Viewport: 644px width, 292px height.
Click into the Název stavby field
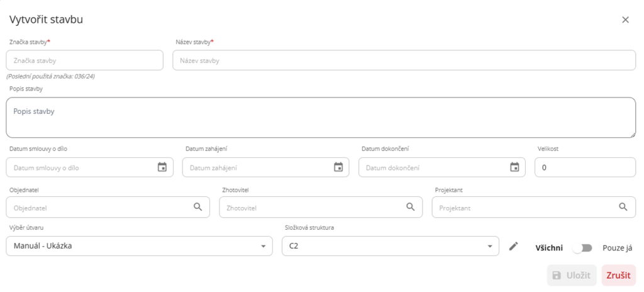tap(404, 60)
